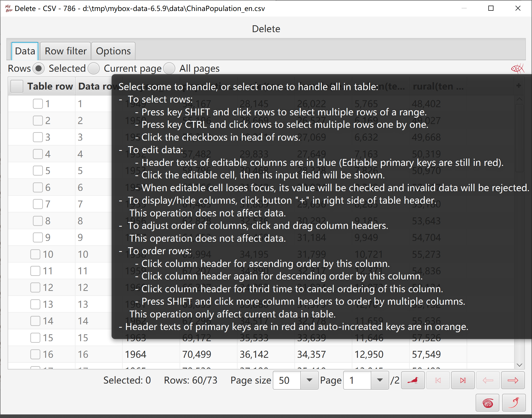This screenshot has width=532, height=418.
Task: Switch to the Data tab
Action: [25, 51]
